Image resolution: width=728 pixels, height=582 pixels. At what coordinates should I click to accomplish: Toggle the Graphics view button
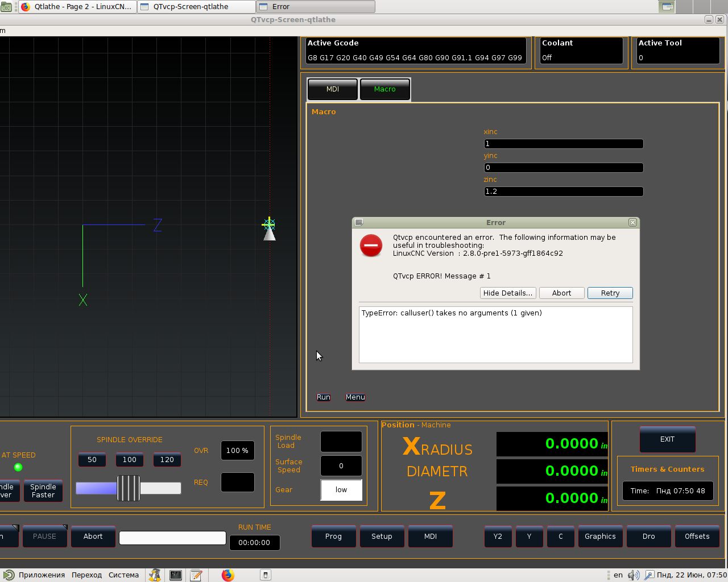point(601,537)
